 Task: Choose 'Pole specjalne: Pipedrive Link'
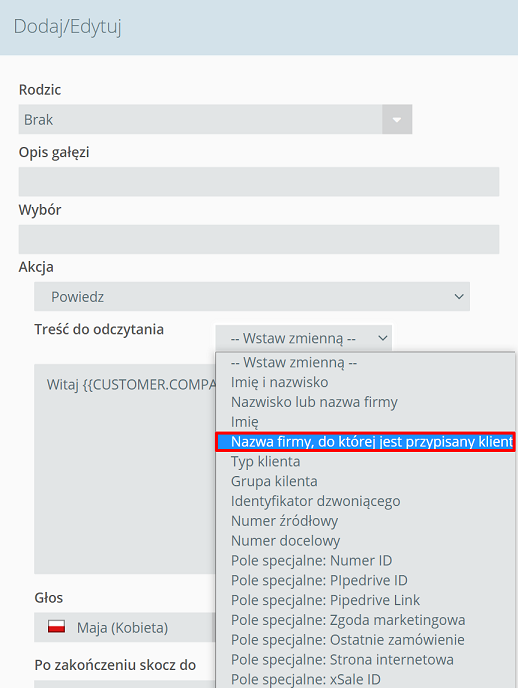[x=366, y=600]
